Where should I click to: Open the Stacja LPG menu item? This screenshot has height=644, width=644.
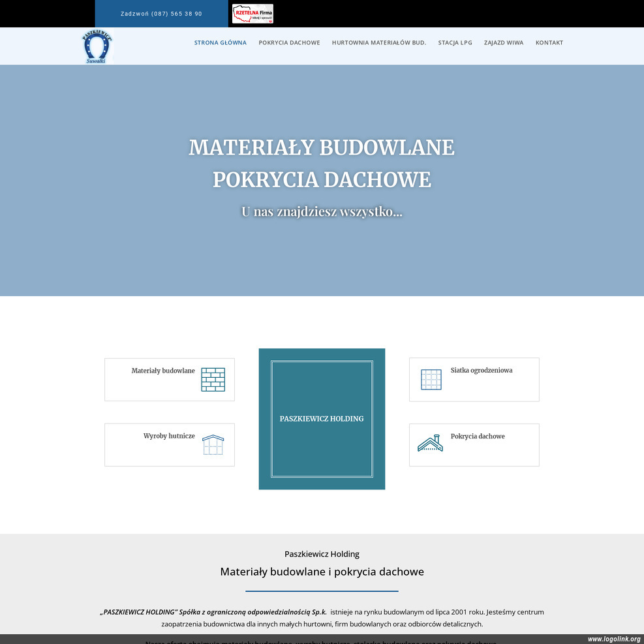tap(455, 42)
